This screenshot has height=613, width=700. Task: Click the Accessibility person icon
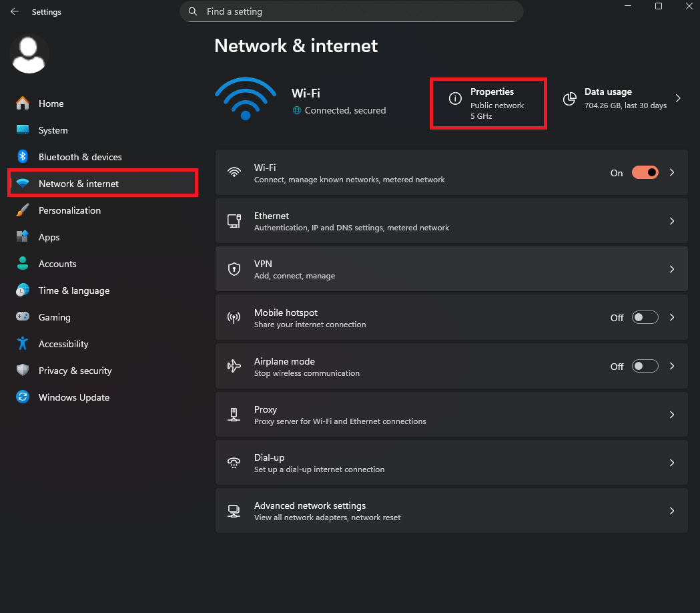(23, 344)
